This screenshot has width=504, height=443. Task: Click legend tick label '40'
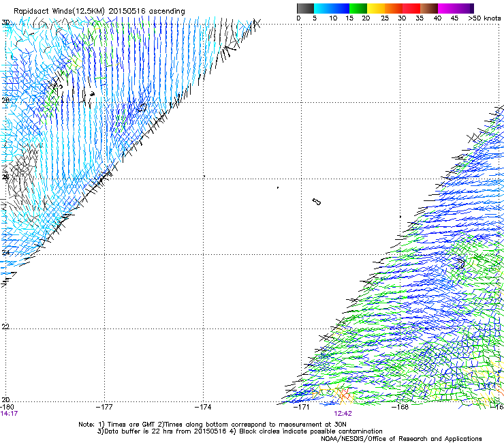(x=437, y=18)
